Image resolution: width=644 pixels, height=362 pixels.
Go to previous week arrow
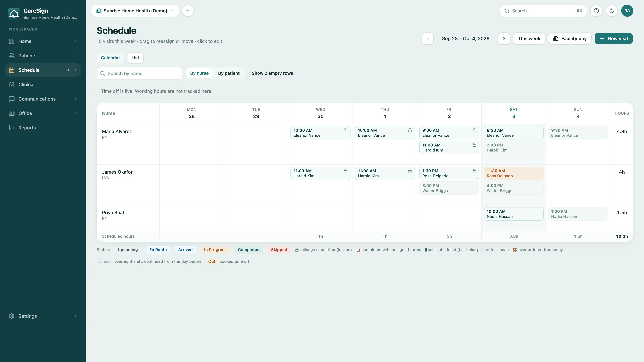pos(427,39)
